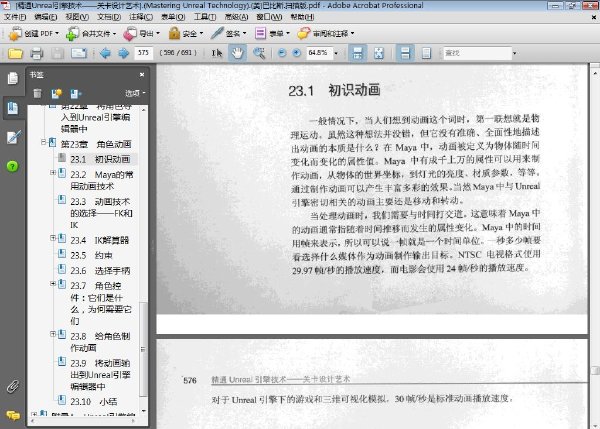Click the Save disk icon

coord(57,53)
